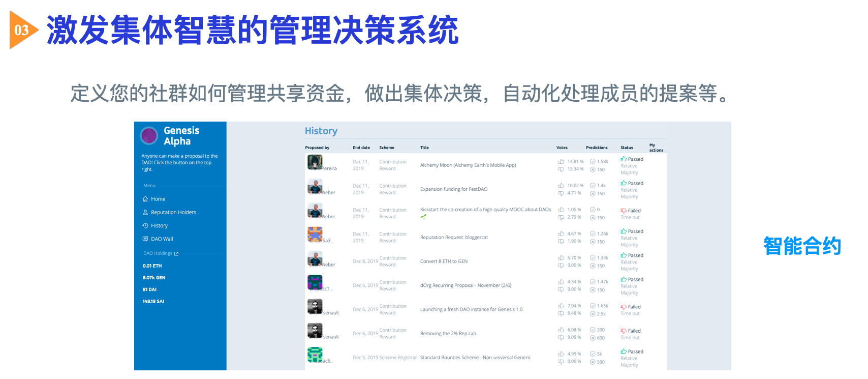The height and width of the screenshot is (379, 868).
Task: Open the Alchemy Moon (Alchemy Earth's Mobile App) proposal
Action: pyautogui.click(x=468, y=165)
